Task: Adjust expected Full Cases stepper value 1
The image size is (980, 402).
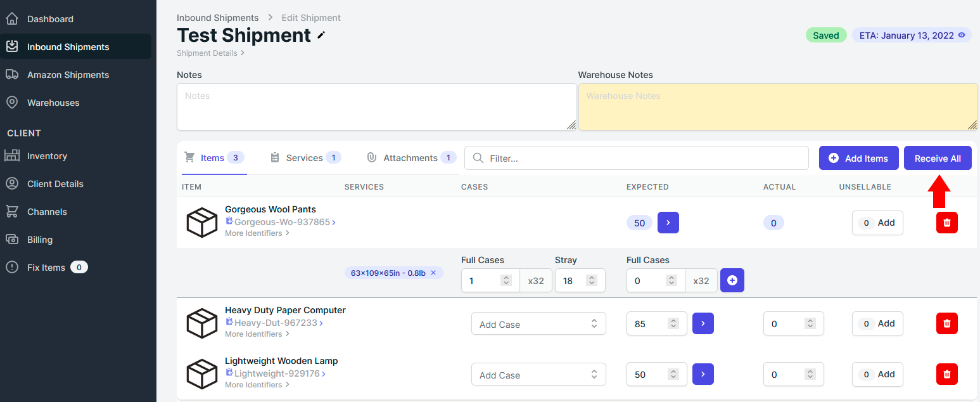Action: tap(506, 280)
